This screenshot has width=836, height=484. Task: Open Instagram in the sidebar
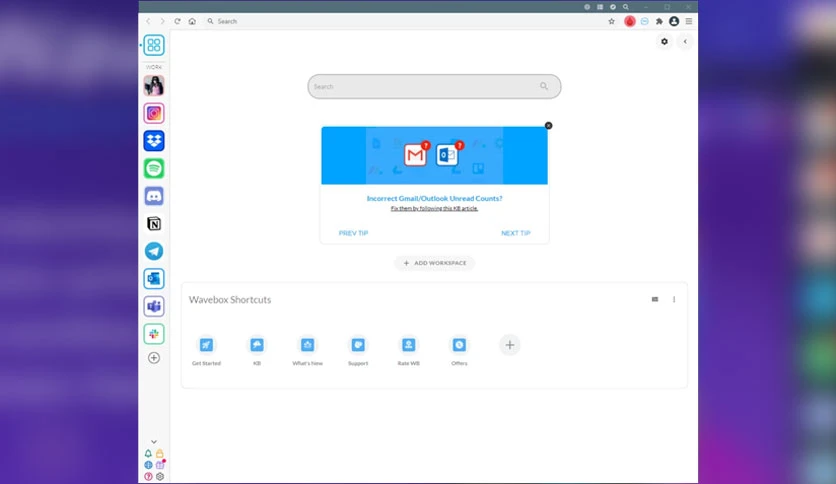pyautogui.click(x=154, y=113)
